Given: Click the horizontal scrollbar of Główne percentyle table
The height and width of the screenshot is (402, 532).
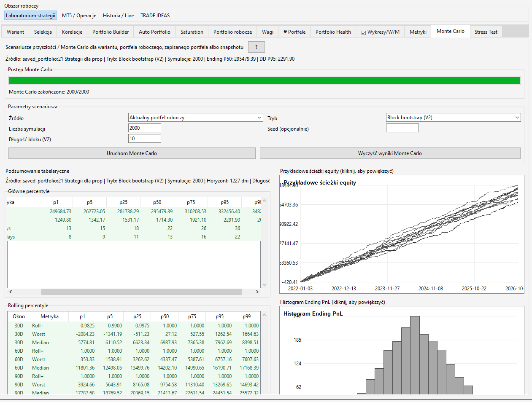Looking at the screenshot, I should pyautogui.click(x=141, y=292).
